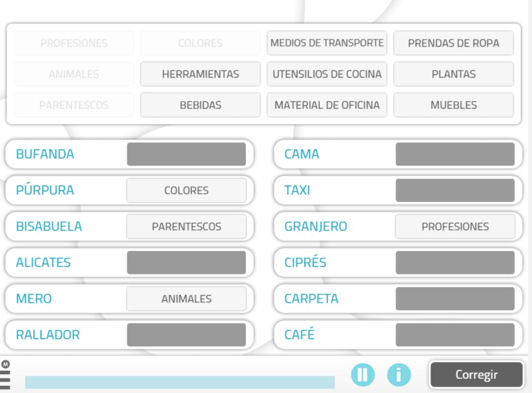Click the light blue progress bar

click(180, 382)
